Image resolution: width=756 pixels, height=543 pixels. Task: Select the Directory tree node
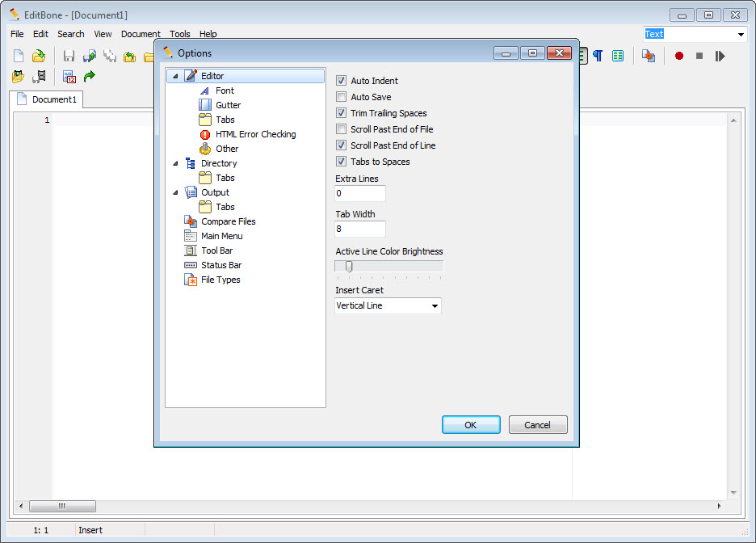click(219, 163)
